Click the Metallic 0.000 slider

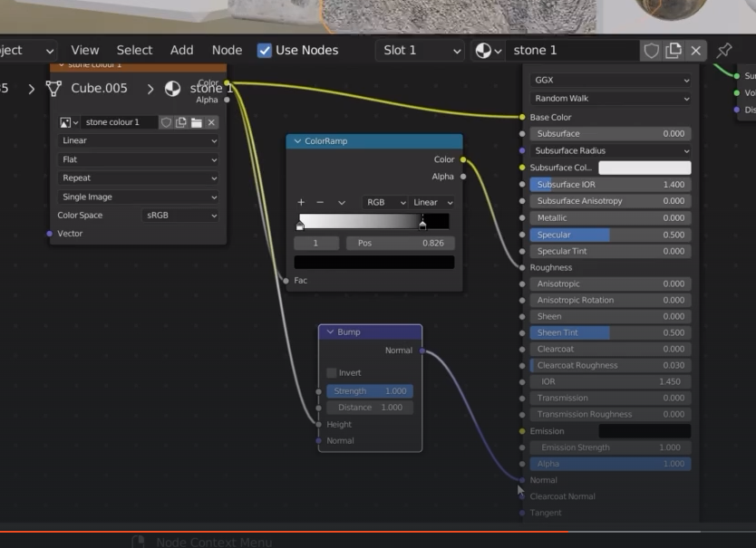click(610, 218)
